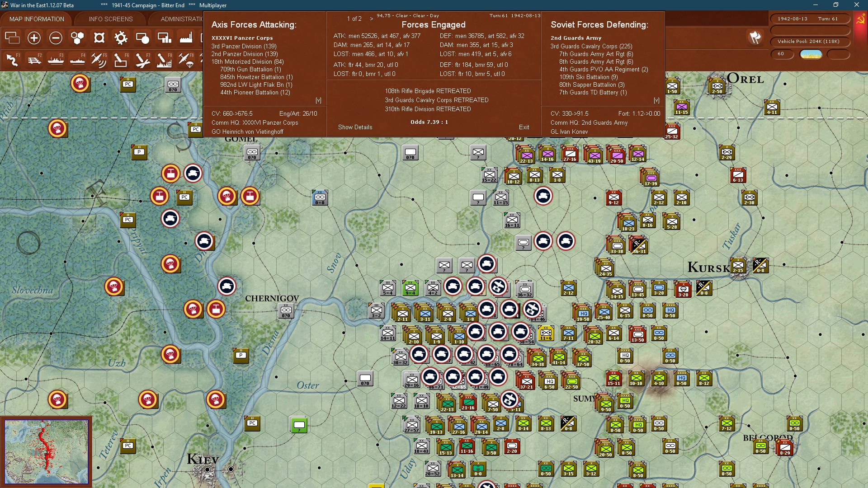
Task: Click the clear weather indicator
Action: coord(811,54)
